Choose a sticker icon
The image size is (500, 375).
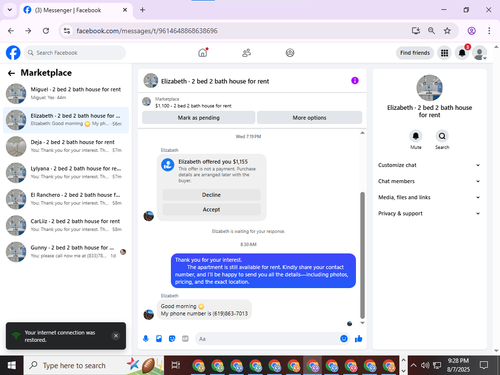172,339
